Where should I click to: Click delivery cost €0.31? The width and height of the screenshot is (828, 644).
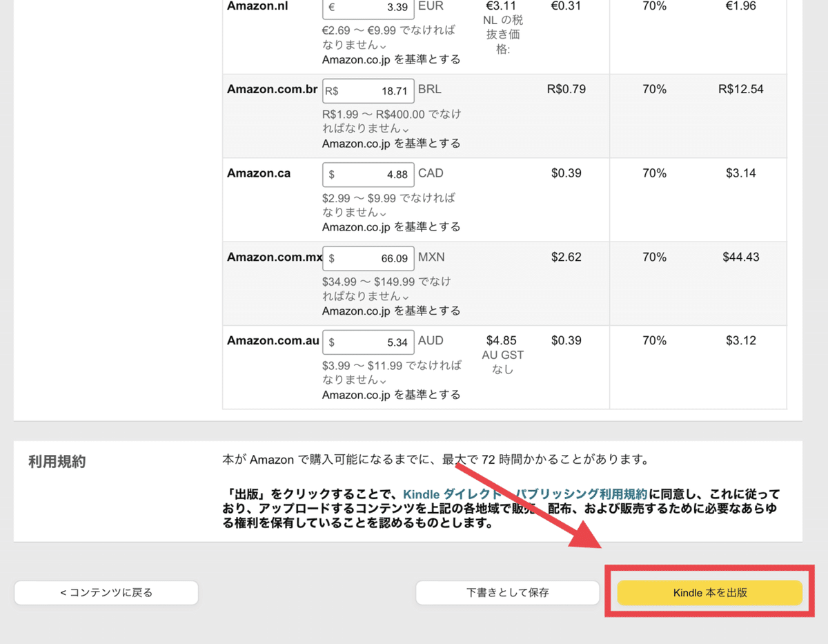click(566, 6)
